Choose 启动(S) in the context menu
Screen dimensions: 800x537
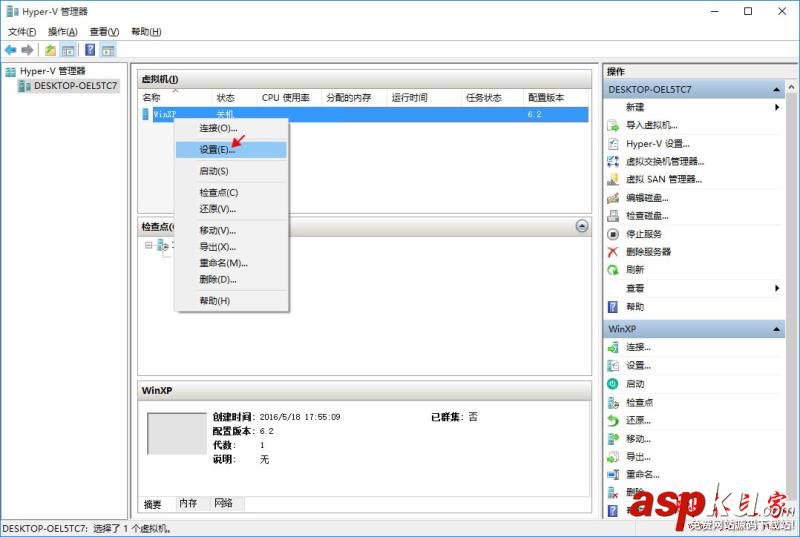click(x=231, y=171)
